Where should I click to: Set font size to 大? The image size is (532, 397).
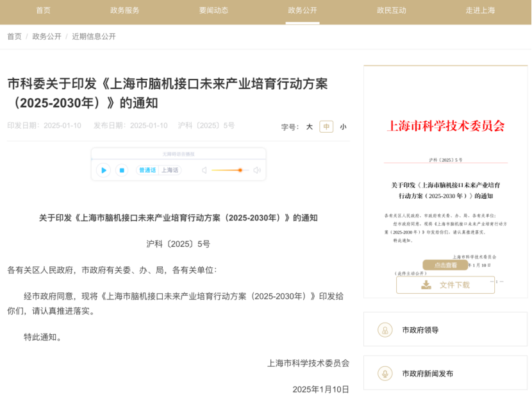(310, 127)
